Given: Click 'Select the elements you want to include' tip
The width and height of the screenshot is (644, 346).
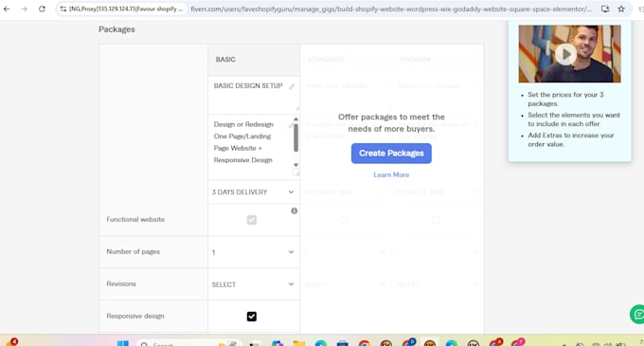Looking at the screenshot, I should 574,119.
